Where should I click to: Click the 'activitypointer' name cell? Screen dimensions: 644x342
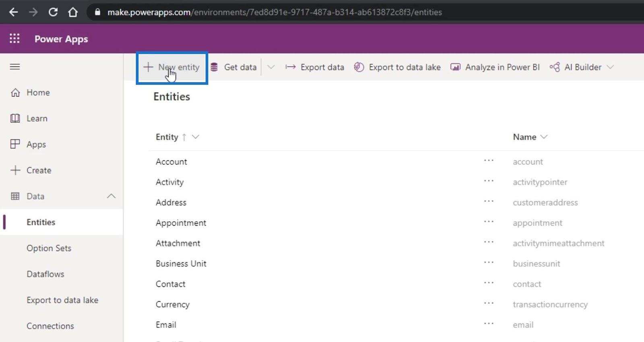coord(540,182)
